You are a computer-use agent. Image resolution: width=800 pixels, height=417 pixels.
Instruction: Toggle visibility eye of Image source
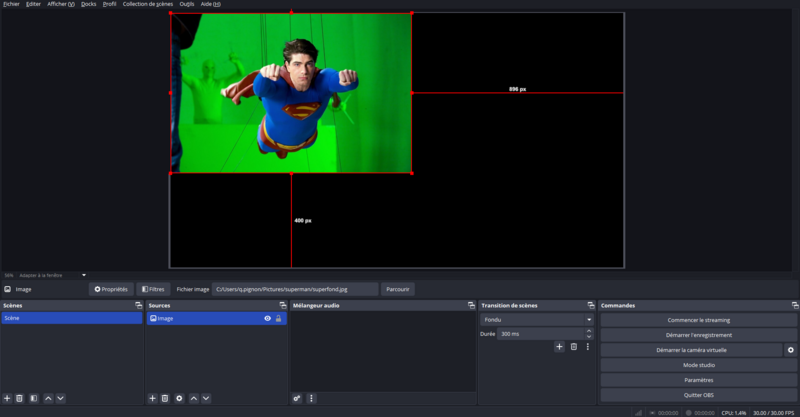[x=267, y=318]
